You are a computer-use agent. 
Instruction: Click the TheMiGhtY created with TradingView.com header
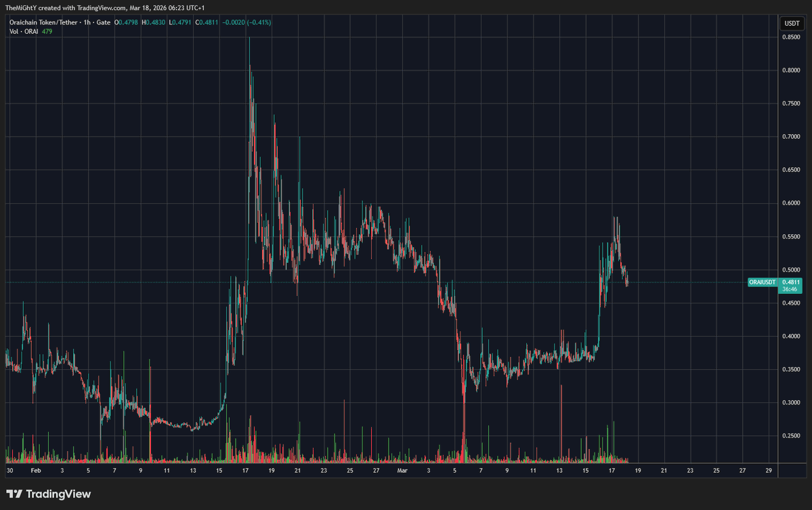click(104, 7)
